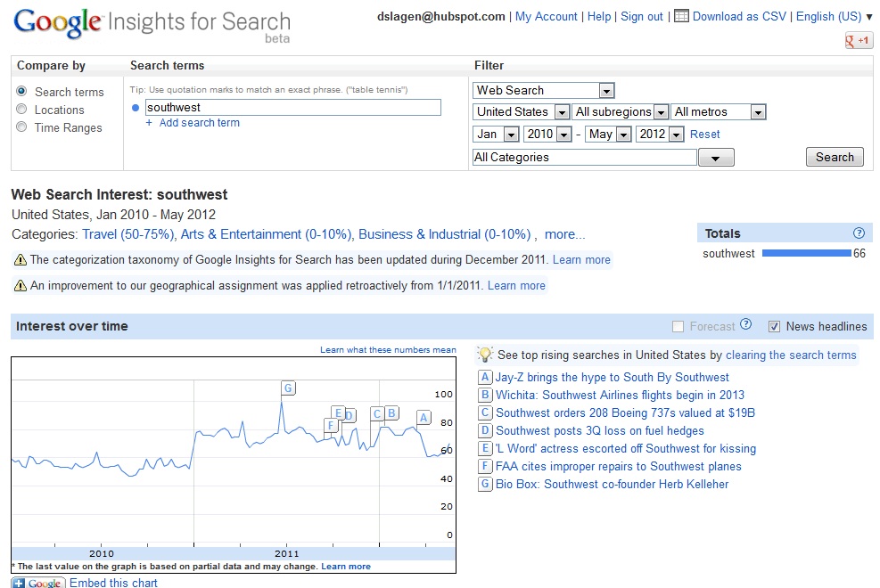Image resolution: width=880 pixels, height=588 pixels.
Task: Open Arts & Entertainment (0-10%) category
Action: click(x=266, y=234)
